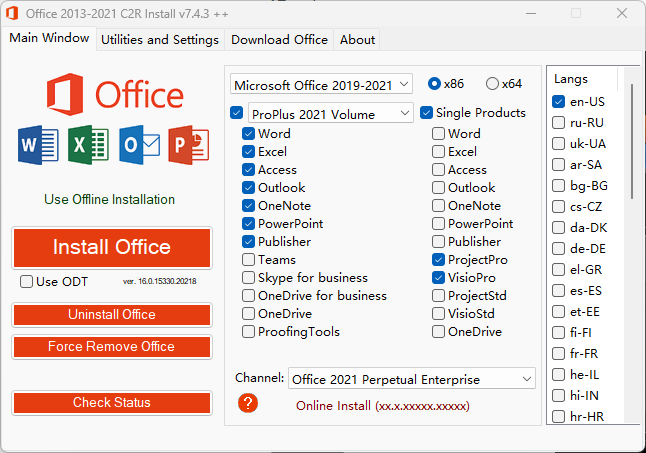Open the Channel dropdown list
The width and height of the screenshot is (646, 453).
(412, 378)
